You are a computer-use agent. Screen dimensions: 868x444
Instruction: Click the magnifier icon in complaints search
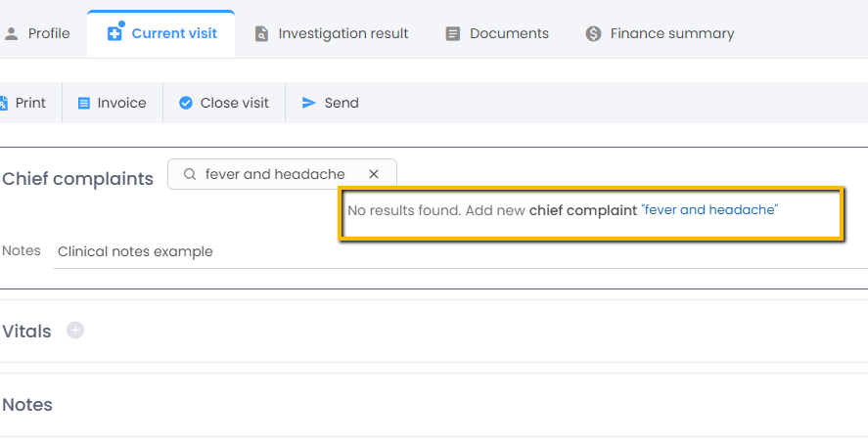click(190, 174)
